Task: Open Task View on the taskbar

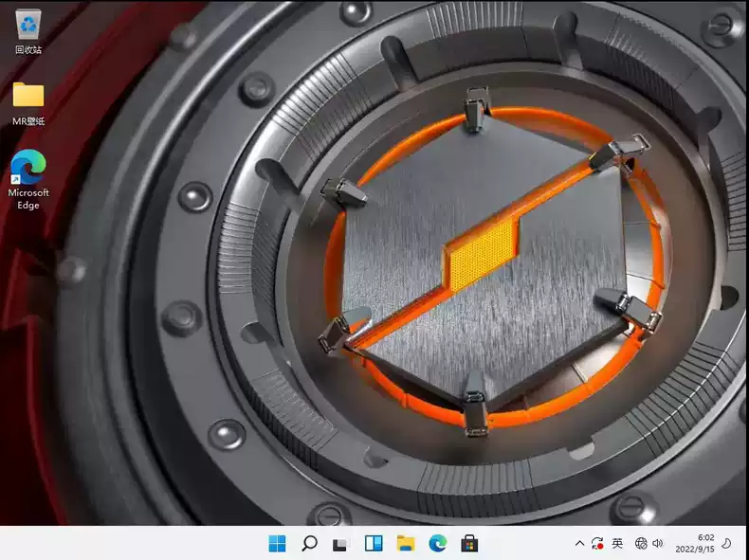Action: pos(341,543)
